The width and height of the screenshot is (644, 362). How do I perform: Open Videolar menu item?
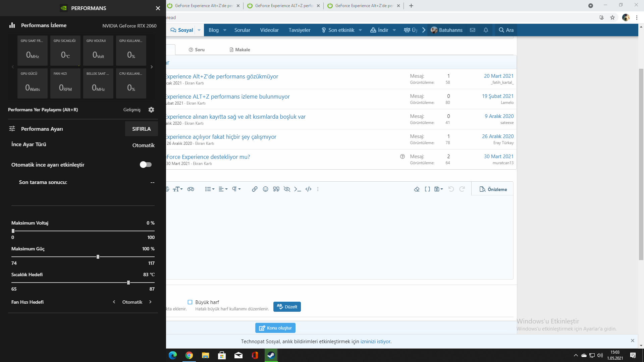point(269,30)
